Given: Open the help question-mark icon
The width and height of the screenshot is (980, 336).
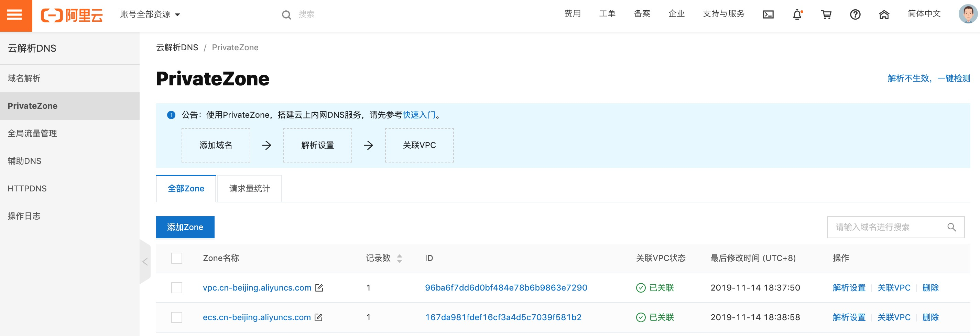Looking at the screenshot, I should tap(855, 14).
